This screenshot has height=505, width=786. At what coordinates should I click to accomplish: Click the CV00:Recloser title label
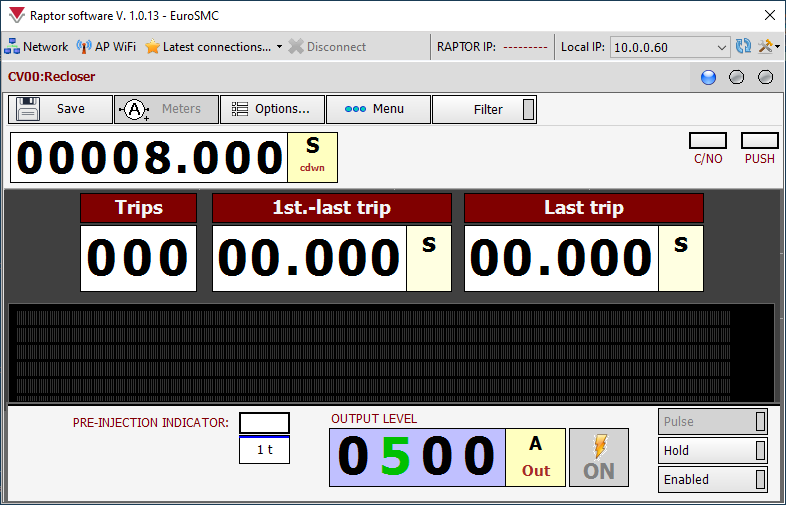52,77
